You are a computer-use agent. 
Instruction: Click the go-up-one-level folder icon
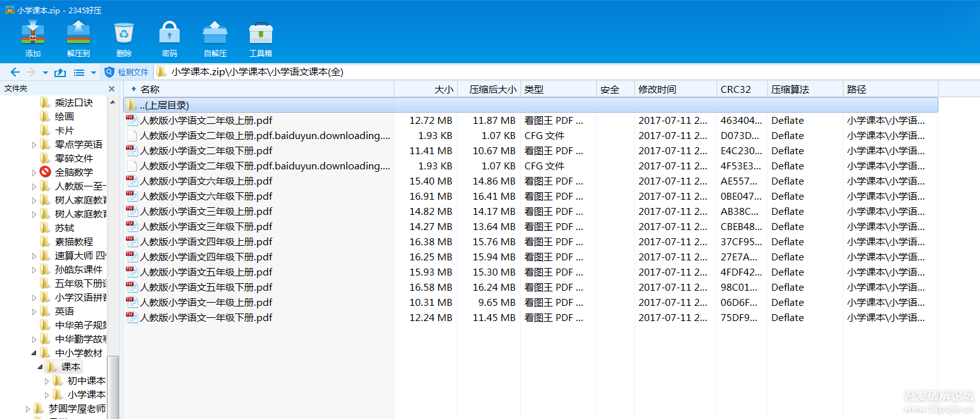click(60, 72)
